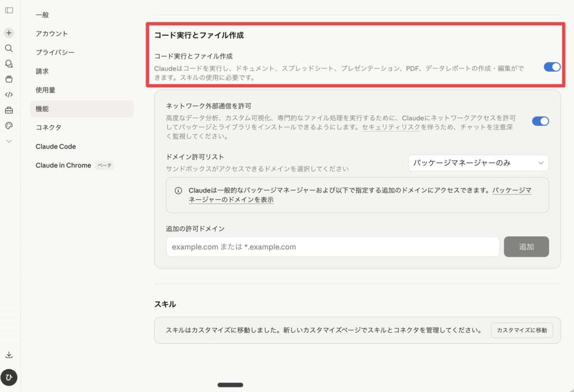Open the Claude Code settings section

[x=55, y=146]
